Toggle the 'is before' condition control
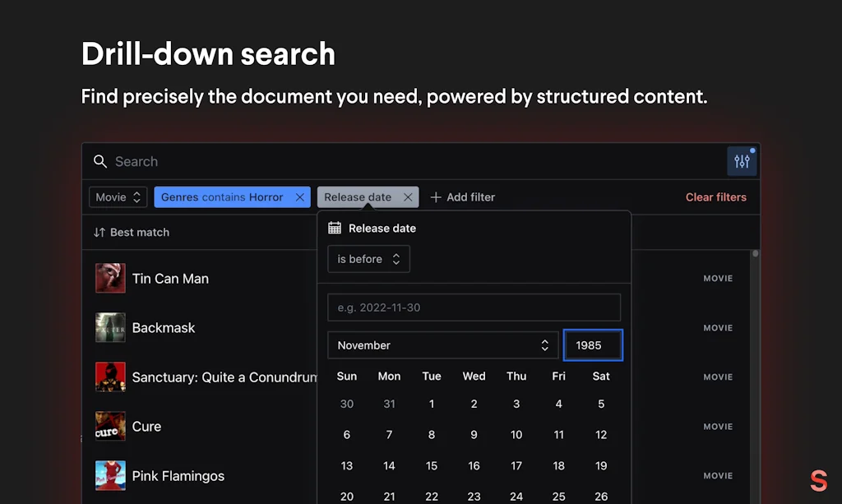The height and width of the screenshot is (504, 842). coord(368,258)
